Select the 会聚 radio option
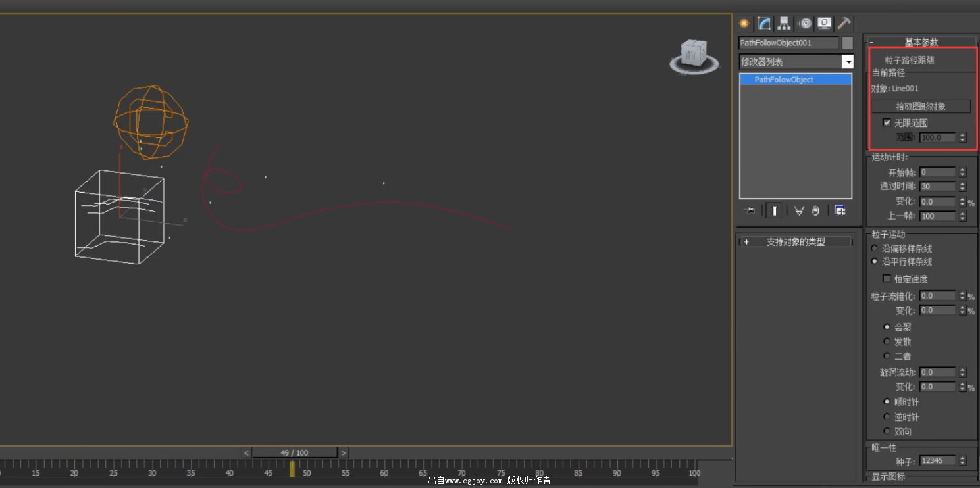The height and width of the screenshot is (488, 980). pos(887,327)
